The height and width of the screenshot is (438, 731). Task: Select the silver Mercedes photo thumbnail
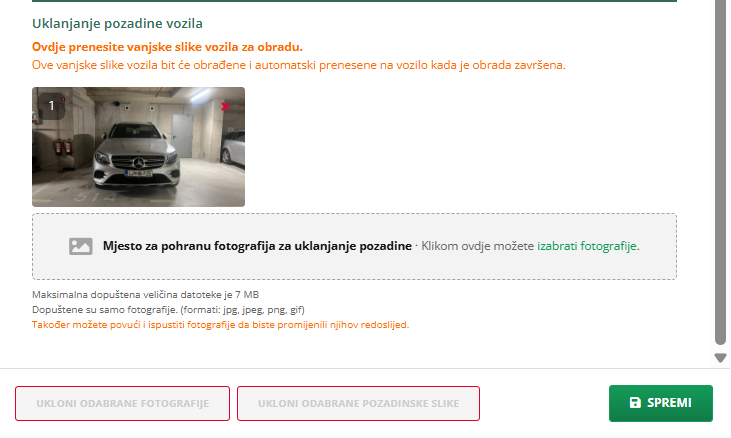[x=138, y=147]
